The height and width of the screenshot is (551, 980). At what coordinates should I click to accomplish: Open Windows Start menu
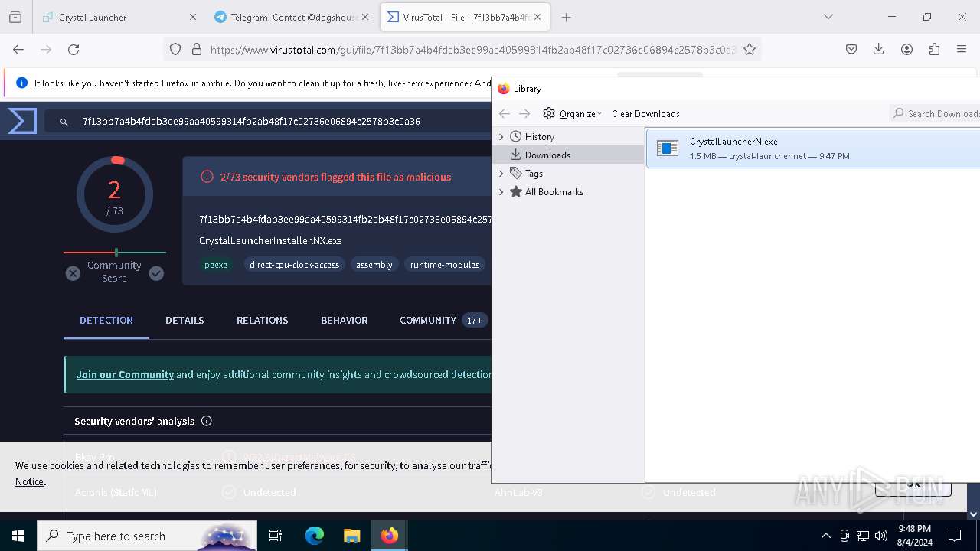[18, 536]
